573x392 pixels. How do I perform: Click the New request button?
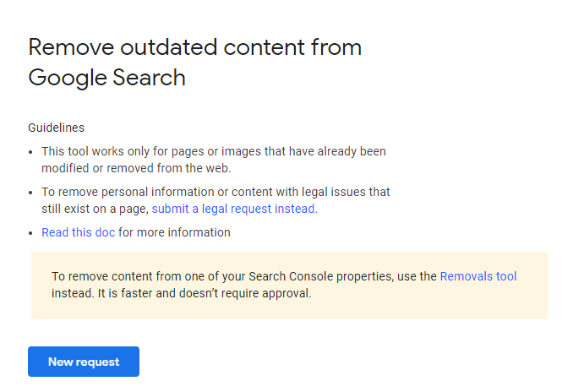83,362
